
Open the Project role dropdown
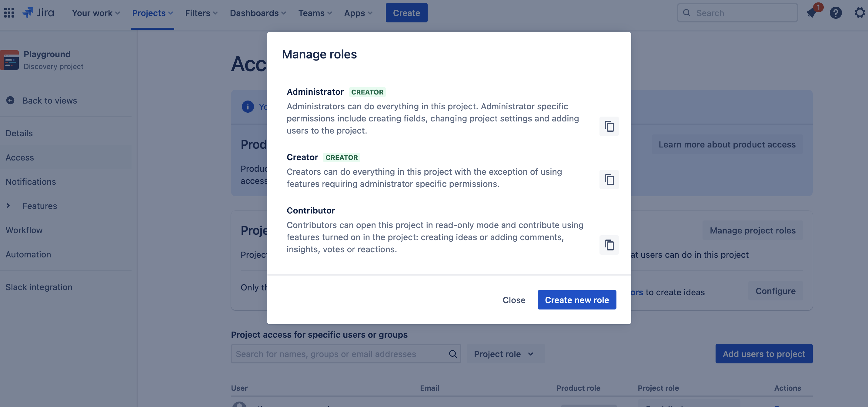click(504, 354)
